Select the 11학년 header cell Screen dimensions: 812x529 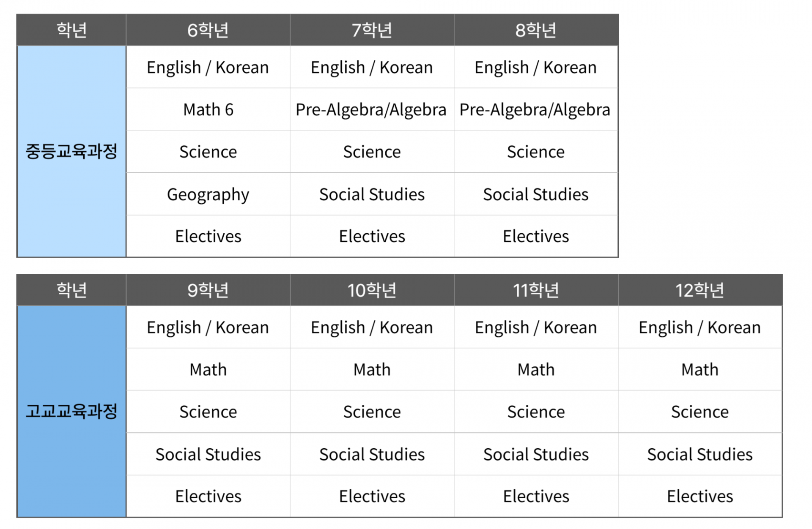tap(535, 290)
